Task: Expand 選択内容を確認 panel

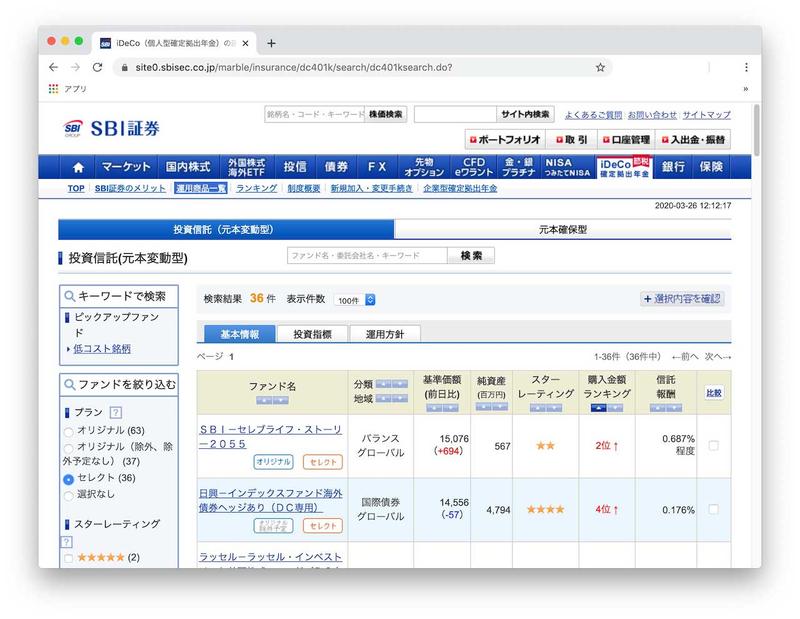Action: (682, 299)
